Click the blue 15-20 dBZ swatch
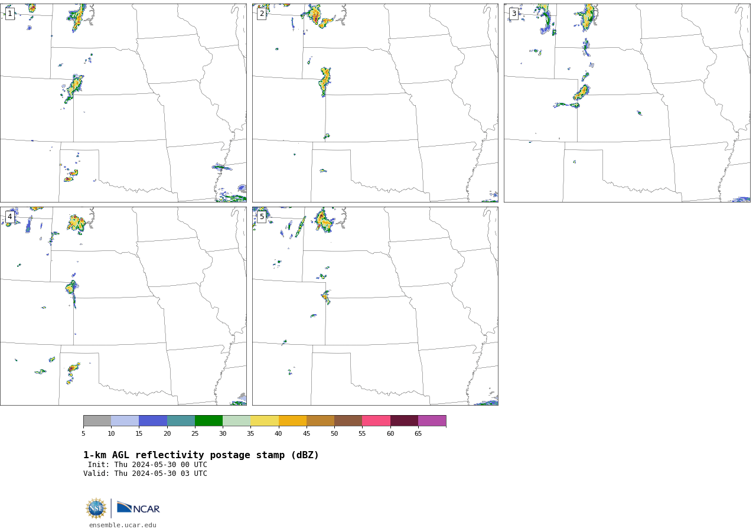The width and height of the screenshot is (756, 532). [x=153, y=421]
